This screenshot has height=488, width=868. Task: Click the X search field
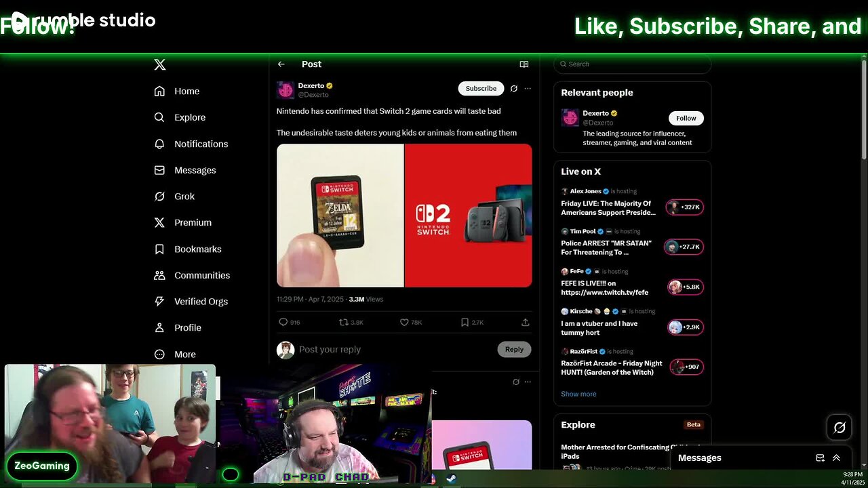(633, 64)
